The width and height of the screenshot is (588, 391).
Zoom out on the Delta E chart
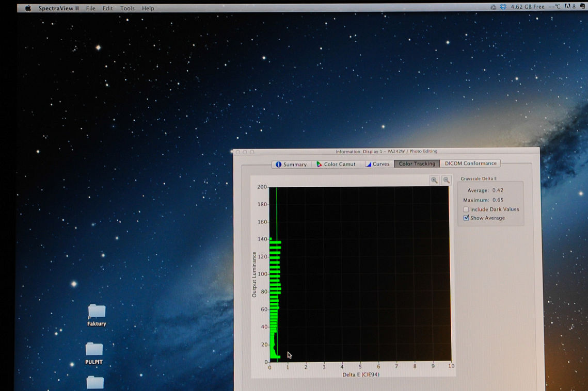coord(446,181)
